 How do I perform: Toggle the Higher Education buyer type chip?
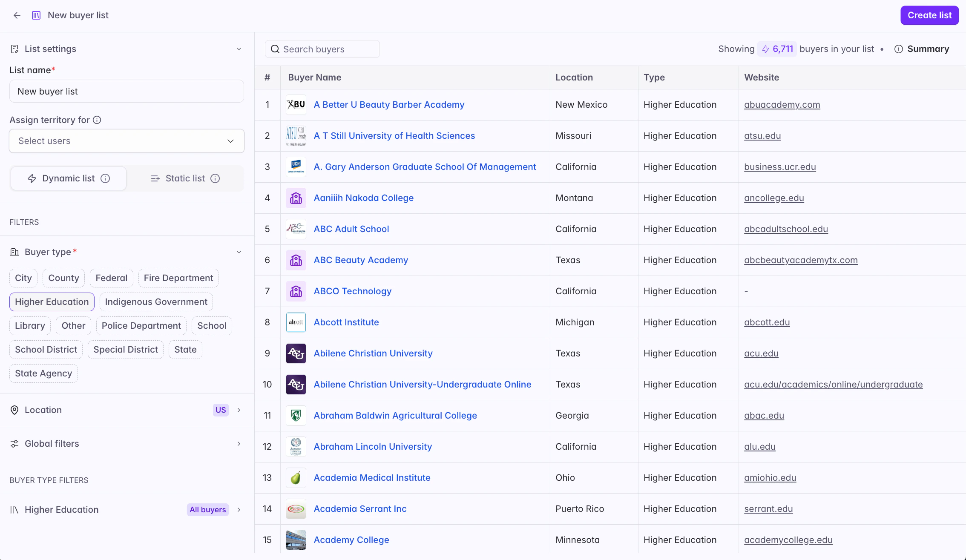(x=52, y=302)
